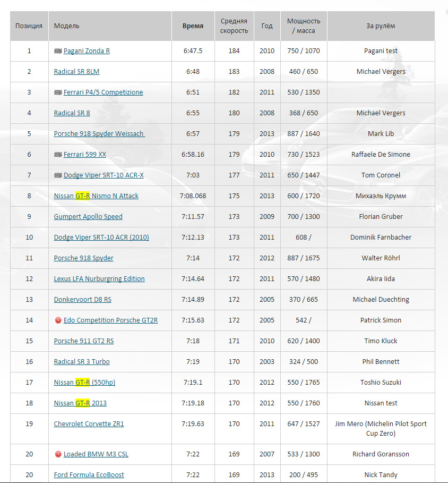Click red badge icon beside Loaded BMW M3 CSL
448x483 pixels.
coord(58,454)
